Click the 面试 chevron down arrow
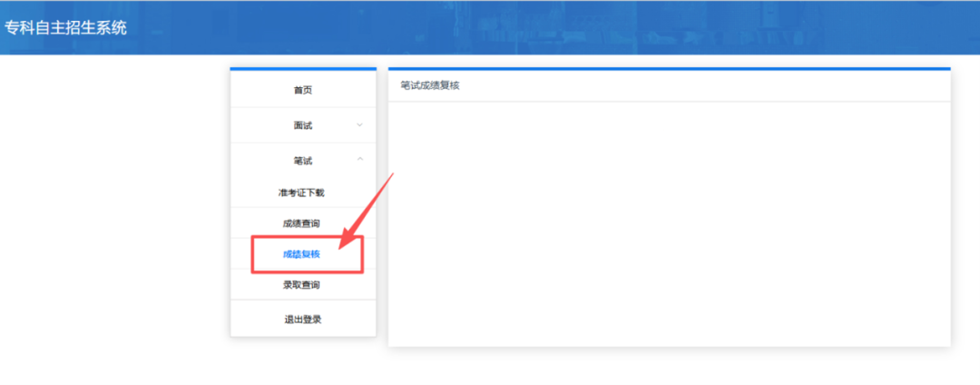The image size is (980, 385). [x=359, y=125]
